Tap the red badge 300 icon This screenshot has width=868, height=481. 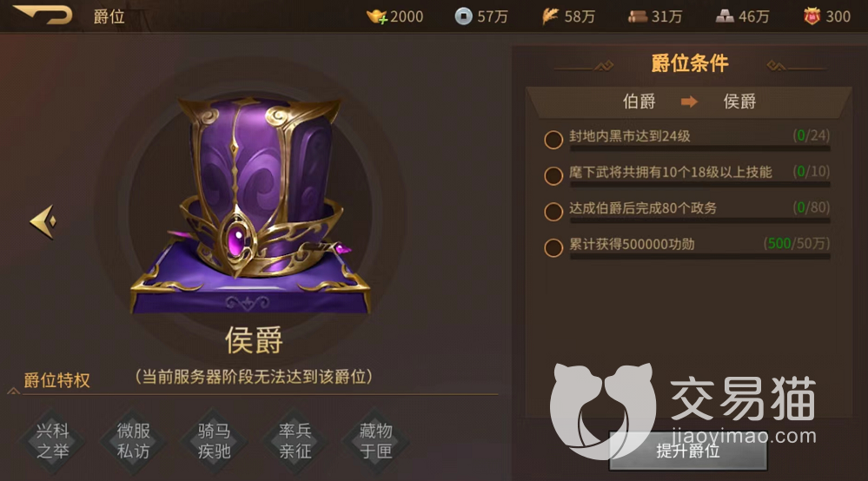pyautogui.click(x=812, y=16)
